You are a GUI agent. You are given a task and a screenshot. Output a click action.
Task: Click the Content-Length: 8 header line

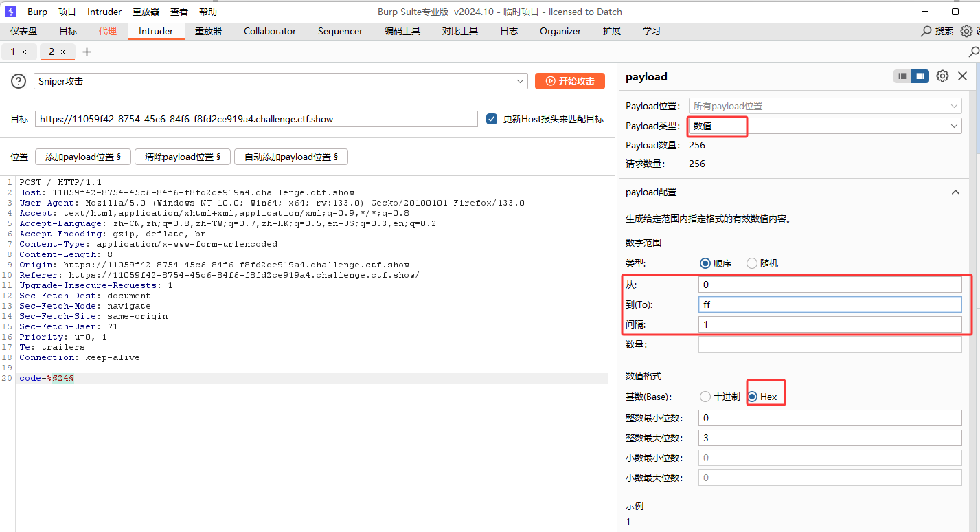(66, 255)
